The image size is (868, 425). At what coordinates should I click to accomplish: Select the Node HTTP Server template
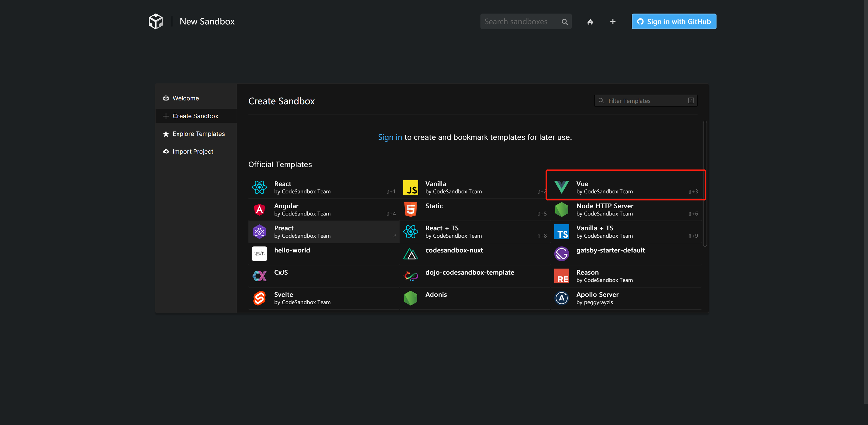click(604, 209)
